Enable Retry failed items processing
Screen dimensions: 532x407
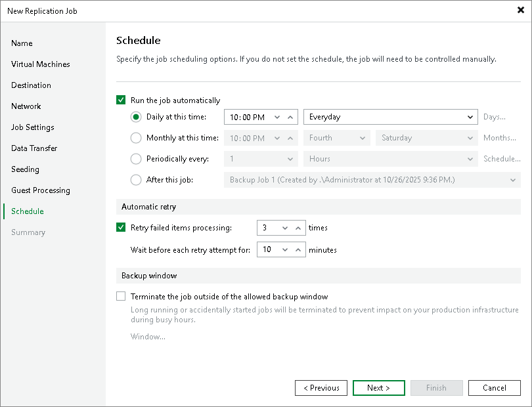pos(122,228)
